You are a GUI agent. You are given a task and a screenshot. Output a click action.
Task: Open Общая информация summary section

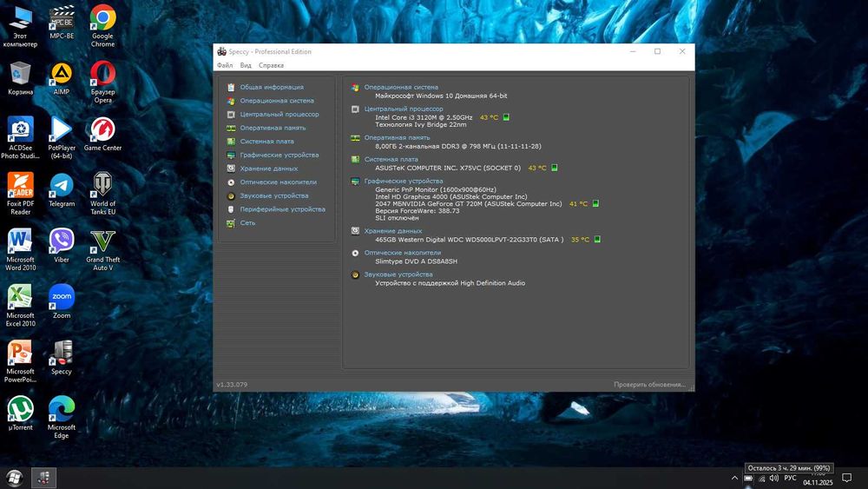tap(271, 87)
